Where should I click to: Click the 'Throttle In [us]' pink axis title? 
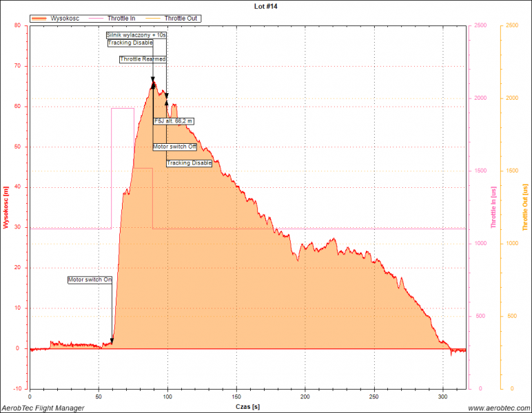click(493, 207)
